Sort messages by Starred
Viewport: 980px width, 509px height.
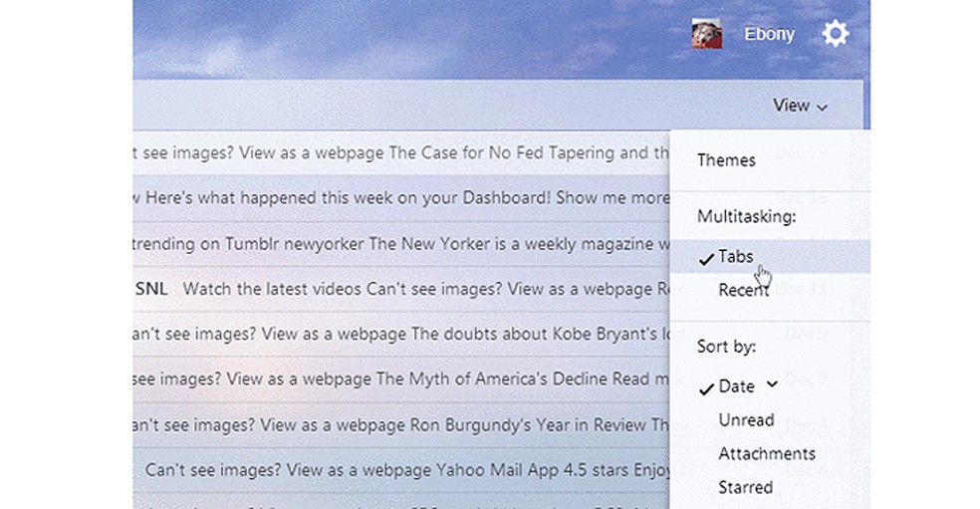pos(746,488)
